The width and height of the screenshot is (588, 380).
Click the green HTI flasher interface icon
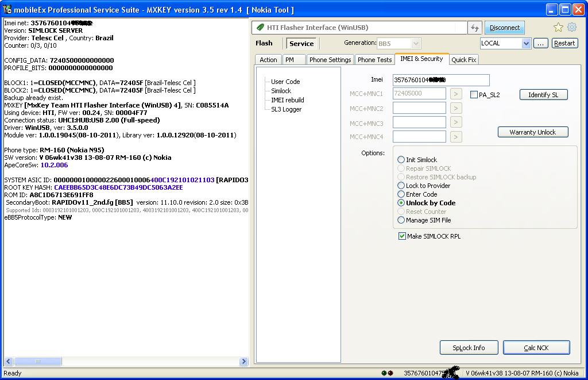tap(260, 28)
